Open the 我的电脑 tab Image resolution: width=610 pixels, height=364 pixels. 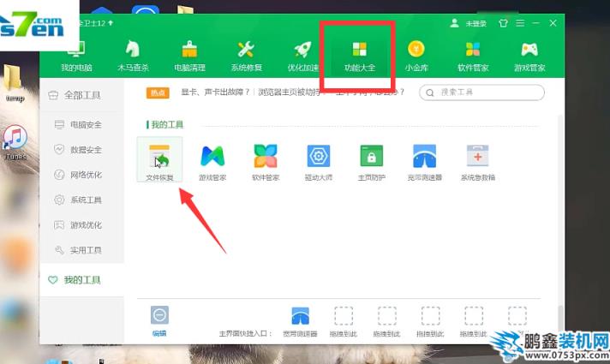coord(76,57)
